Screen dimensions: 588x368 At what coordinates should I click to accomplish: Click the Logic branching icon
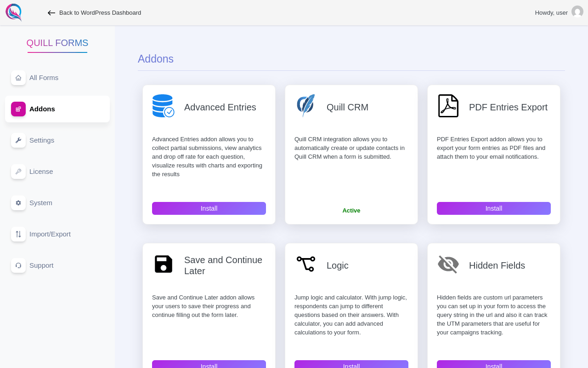pos(306,264)
